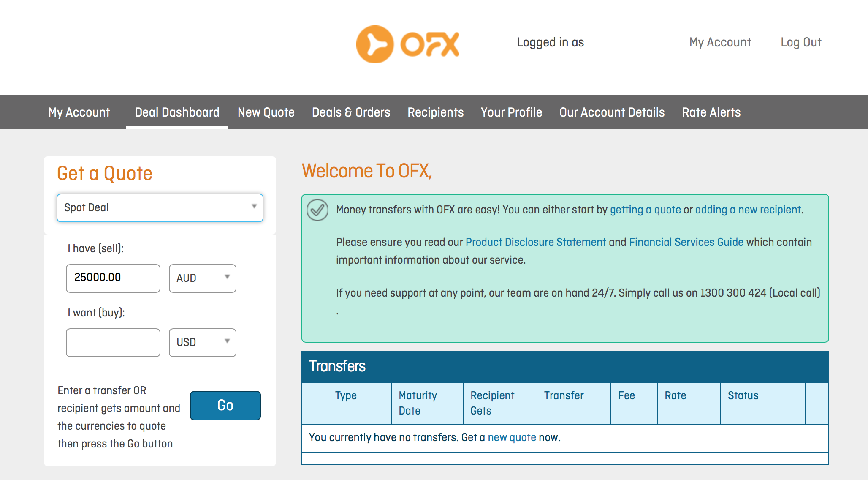868x480 pixels.
Task: Open the Financial Services Guide link
Action: 686,242
